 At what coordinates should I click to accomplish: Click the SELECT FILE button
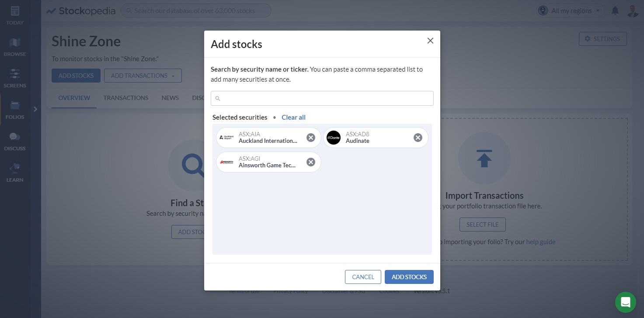pos(483,225)
